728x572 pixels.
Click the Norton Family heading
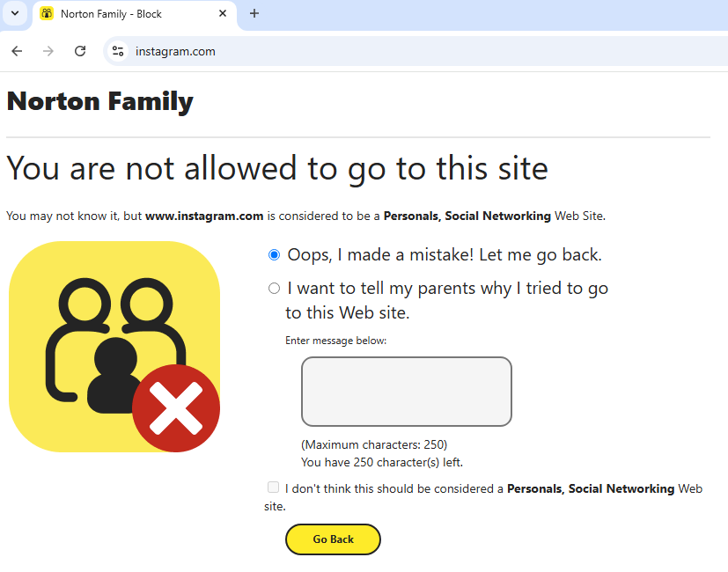99,101
